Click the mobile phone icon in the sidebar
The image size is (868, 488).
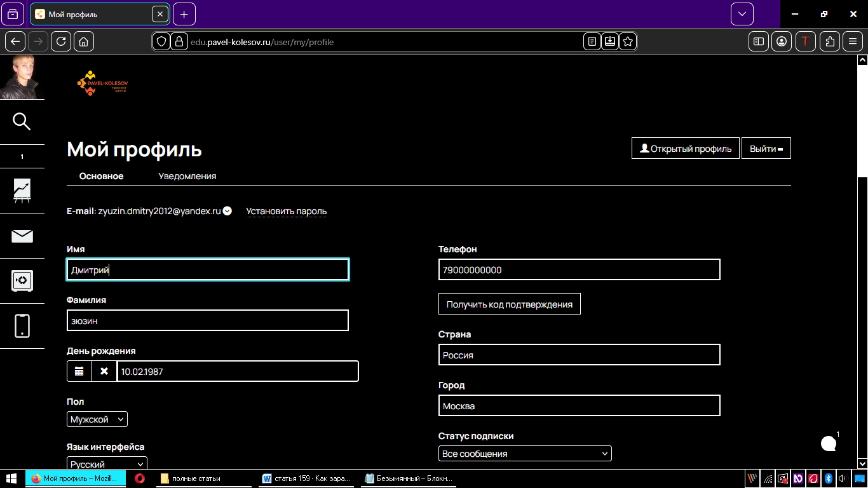[x=22, y=326]
